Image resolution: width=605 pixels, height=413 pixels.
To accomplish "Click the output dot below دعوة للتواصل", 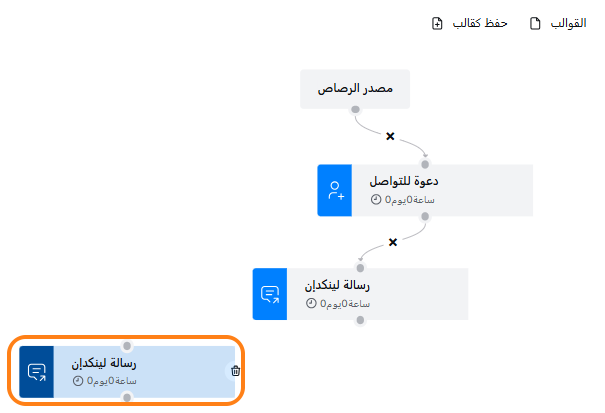I will point(425,216).
